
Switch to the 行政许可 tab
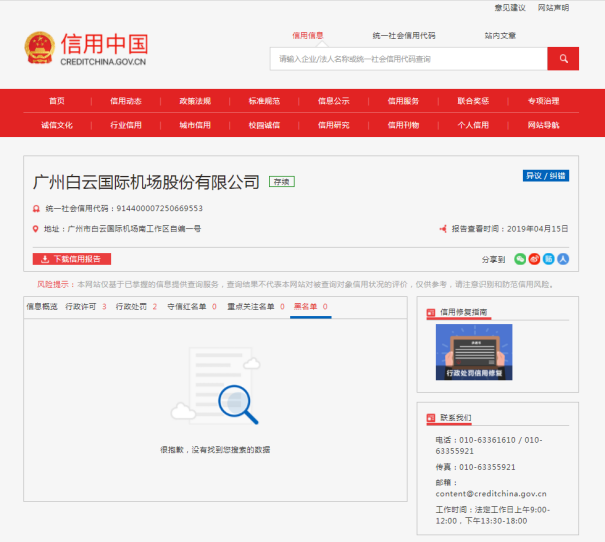(x=86, y=307)
